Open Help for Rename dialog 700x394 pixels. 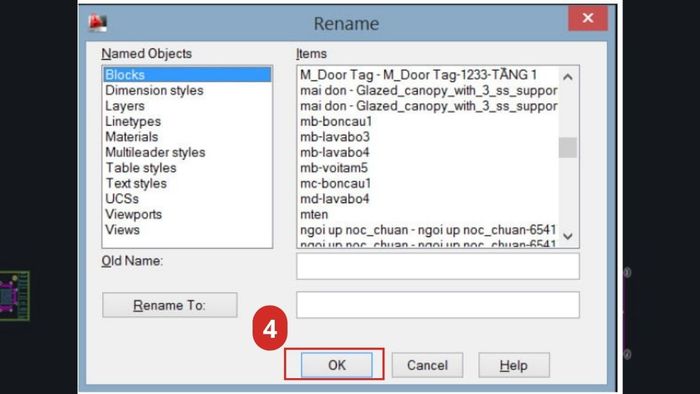514,365
